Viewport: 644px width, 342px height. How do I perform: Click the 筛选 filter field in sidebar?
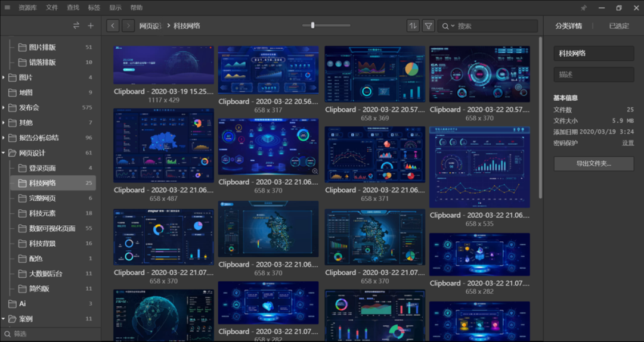coord(50,334)
